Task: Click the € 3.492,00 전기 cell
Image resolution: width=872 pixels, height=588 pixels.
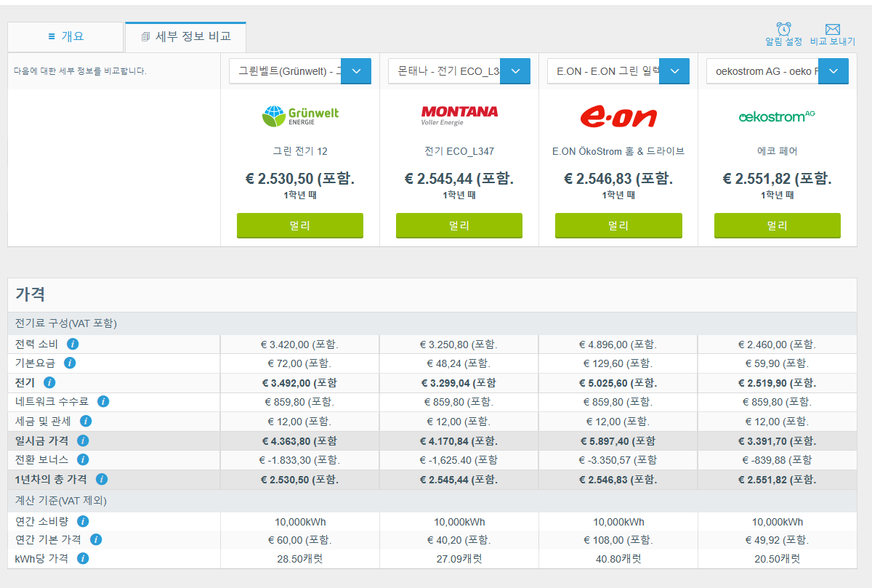Action: tap(299, 383)
